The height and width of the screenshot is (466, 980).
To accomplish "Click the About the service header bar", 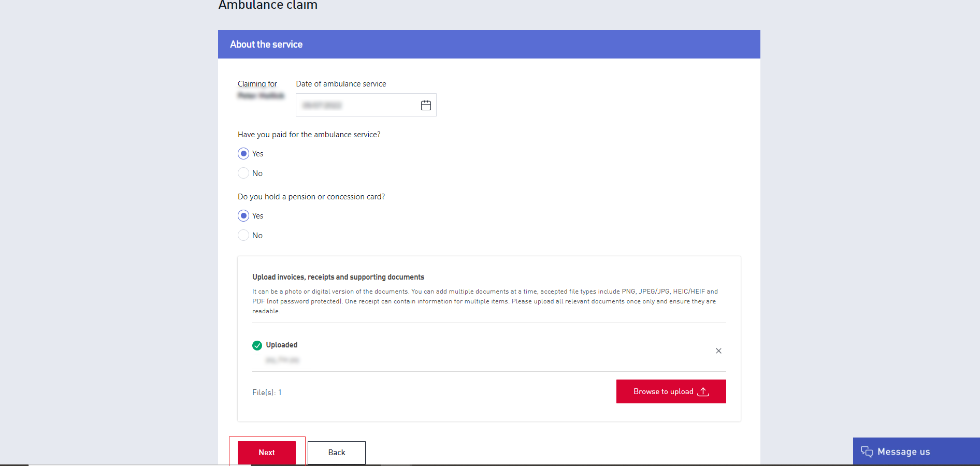I will (488, 45).
